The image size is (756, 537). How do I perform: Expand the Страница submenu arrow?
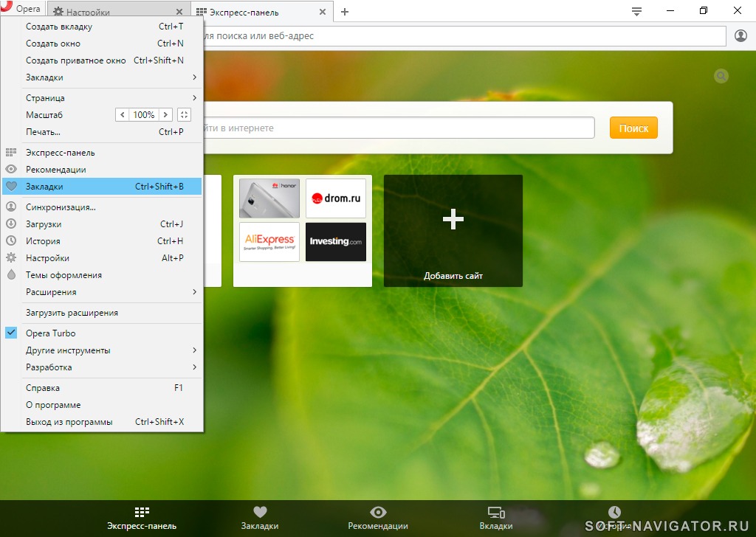[194, 98]
